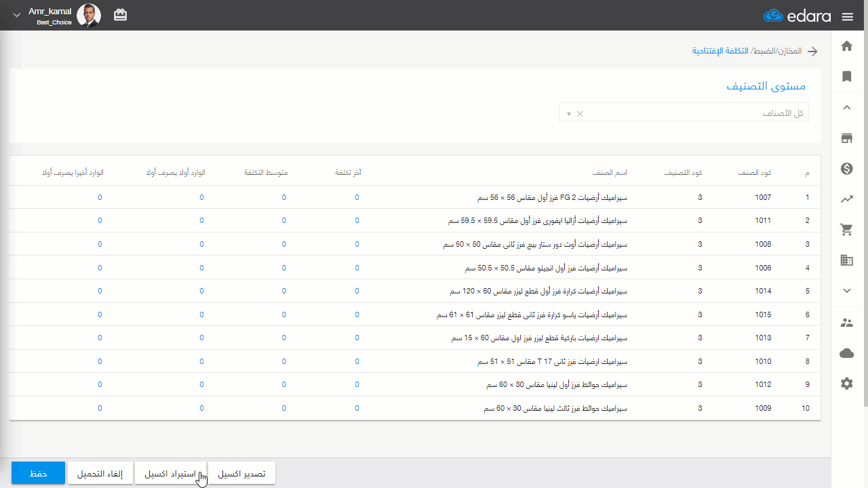The image size is (868, 488).
Task: Open the hamburger menu next to the edara logo
Action: click(x=847, y=16)
